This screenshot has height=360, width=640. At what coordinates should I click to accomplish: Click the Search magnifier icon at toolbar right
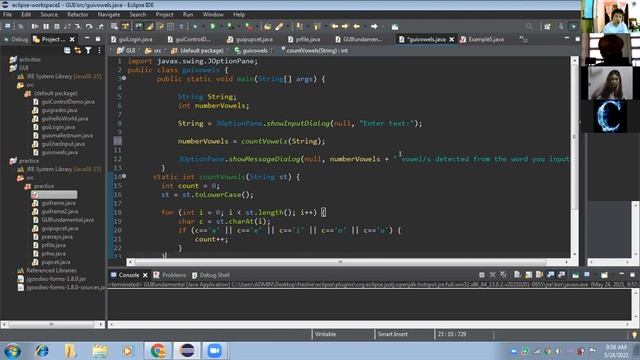(529, 27)
